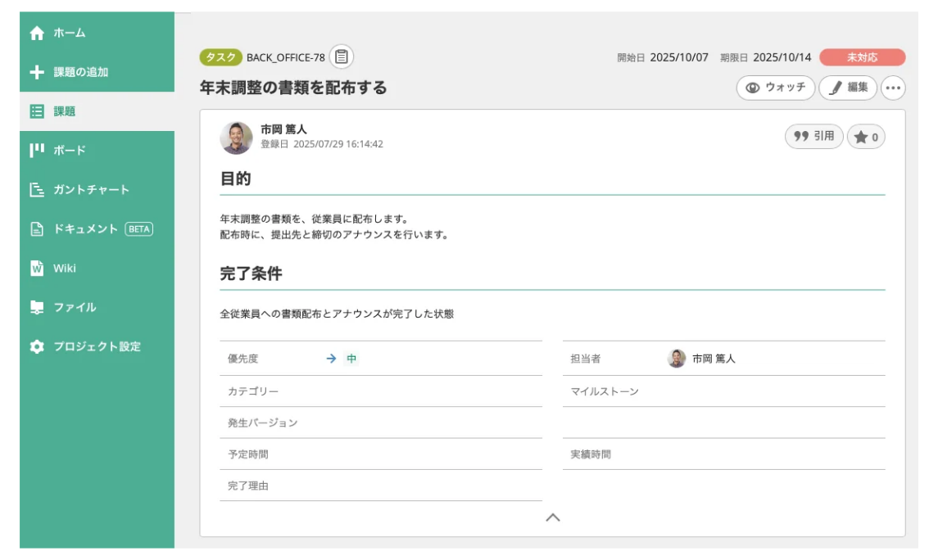Click the document icon beside ドキュメント
The image size is (938, 560).
click(37, 229)
